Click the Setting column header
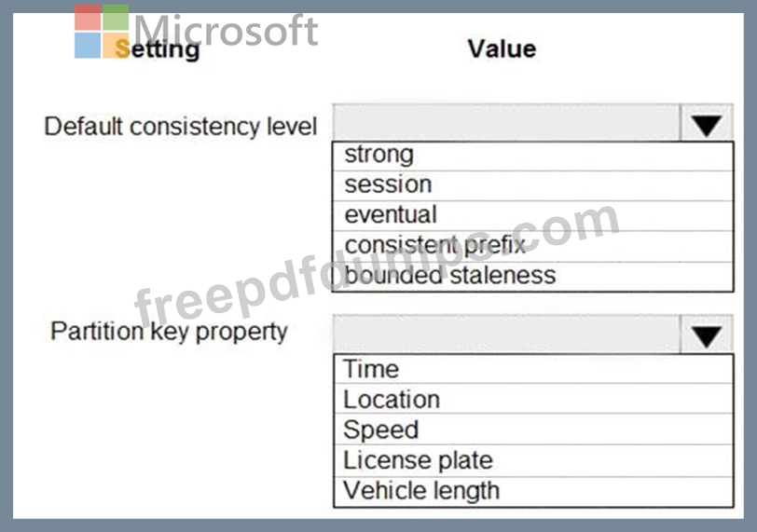This screenshot has width=757, height=532. click(x=158, y=49)
